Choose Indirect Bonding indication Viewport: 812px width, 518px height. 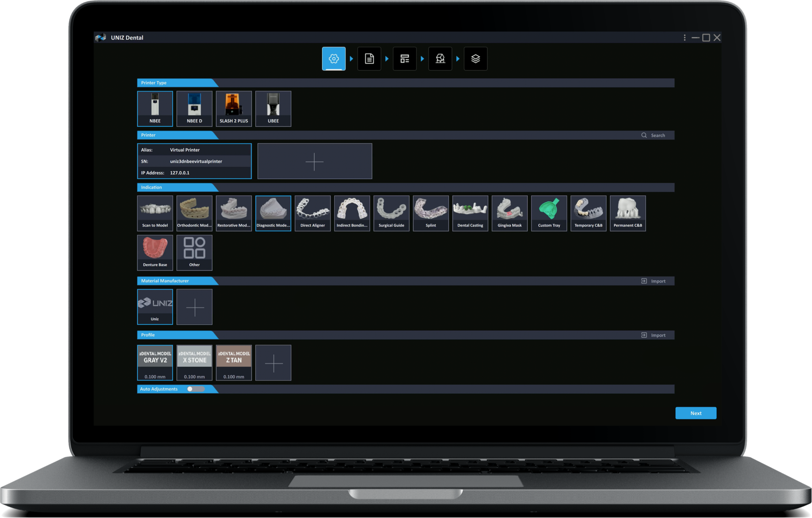point(352,213)
